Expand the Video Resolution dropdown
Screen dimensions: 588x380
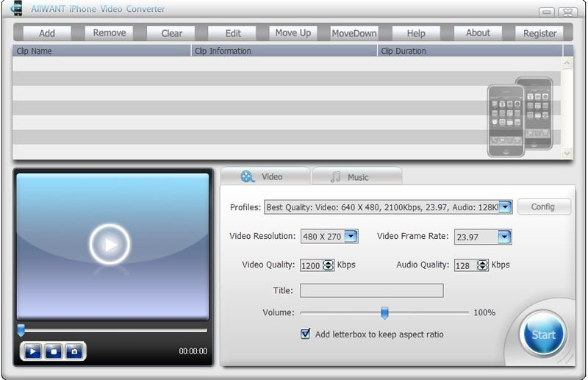coord(351,237)
